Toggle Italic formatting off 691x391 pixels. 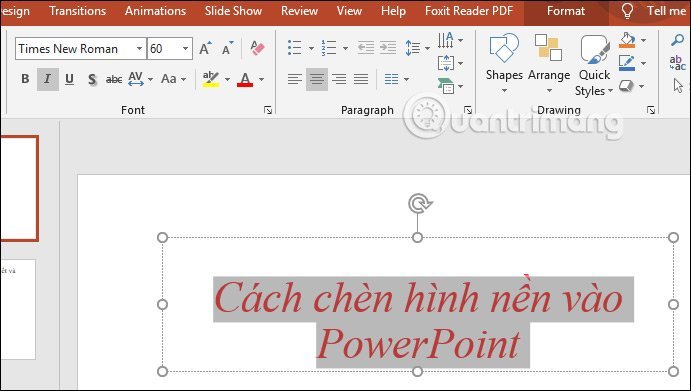coord(48,79)
